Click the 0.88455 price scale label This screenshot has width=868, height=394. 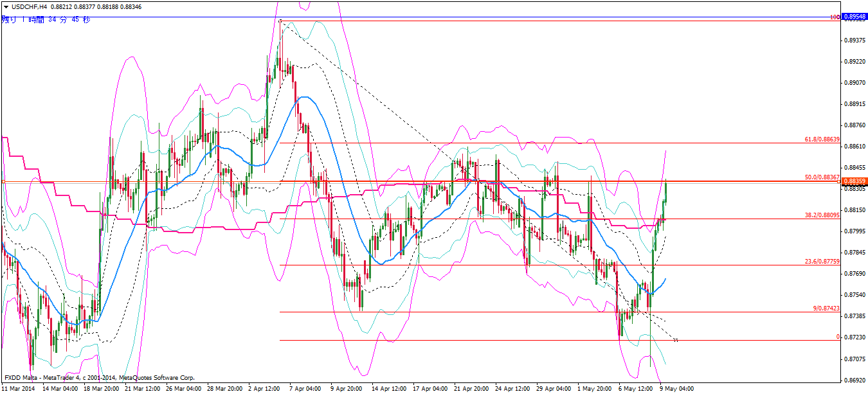click(854, 168)
